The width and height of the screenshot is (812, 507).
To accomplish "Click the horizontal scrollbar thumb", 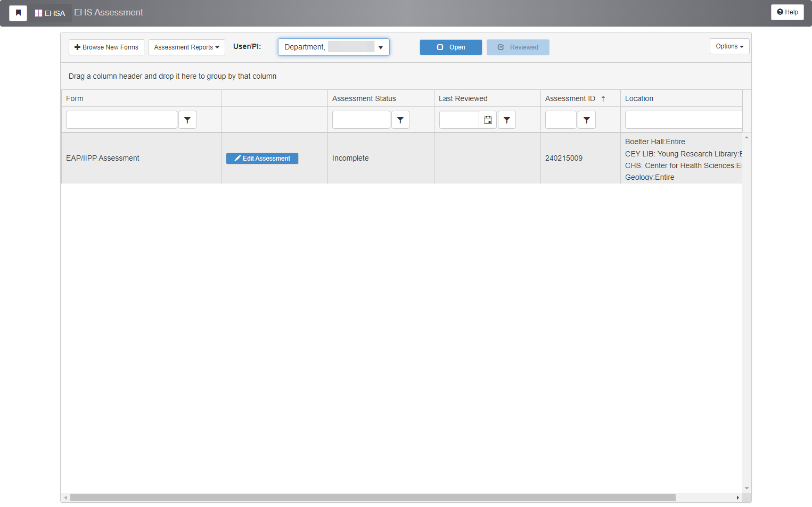I will click(373, 498).
